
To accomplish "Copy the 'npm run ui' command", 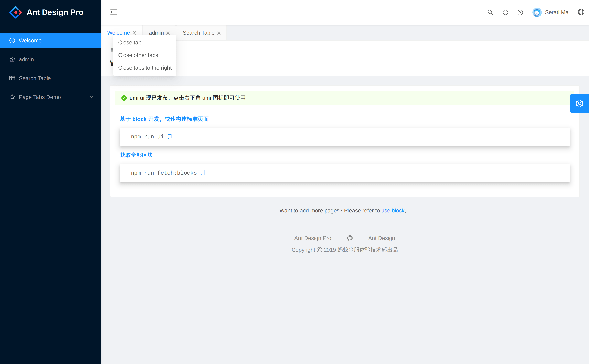I will pos(170,136).
